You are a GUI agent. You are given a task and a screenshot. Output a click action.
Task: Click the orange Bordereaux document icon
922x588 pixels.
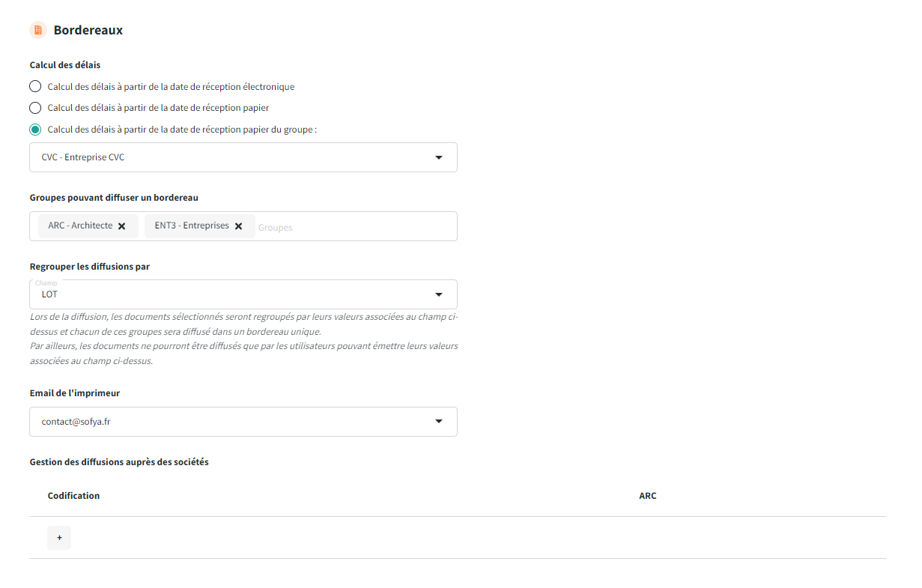tap(37, 30)
